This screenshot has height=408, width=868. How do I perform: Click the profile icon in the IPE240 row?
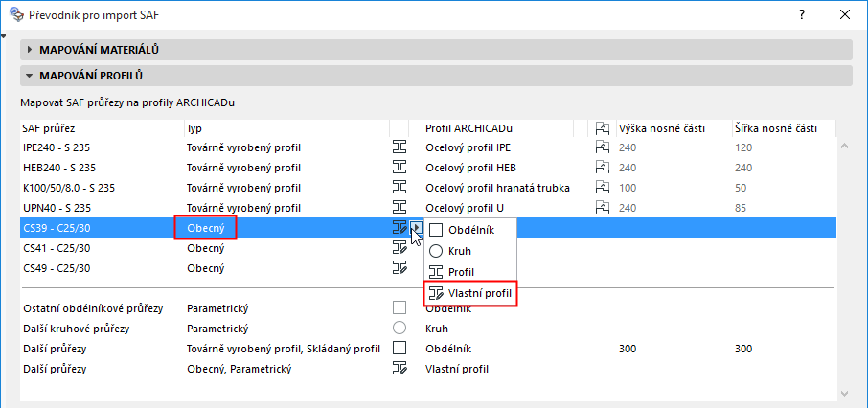click(400, 147)
